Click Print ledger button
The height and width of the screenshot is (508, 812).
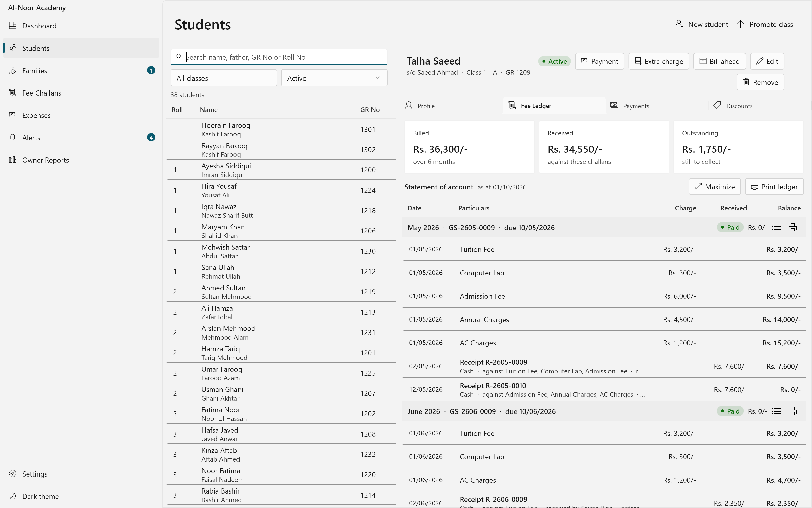click(x=774, y=186)
